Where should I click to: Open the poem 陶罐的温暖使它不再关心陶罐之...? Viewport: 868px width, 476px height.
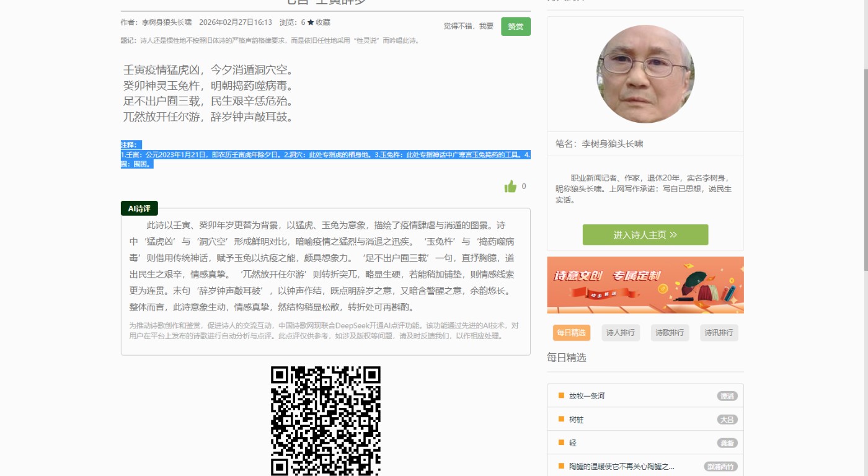coord(621,467)
